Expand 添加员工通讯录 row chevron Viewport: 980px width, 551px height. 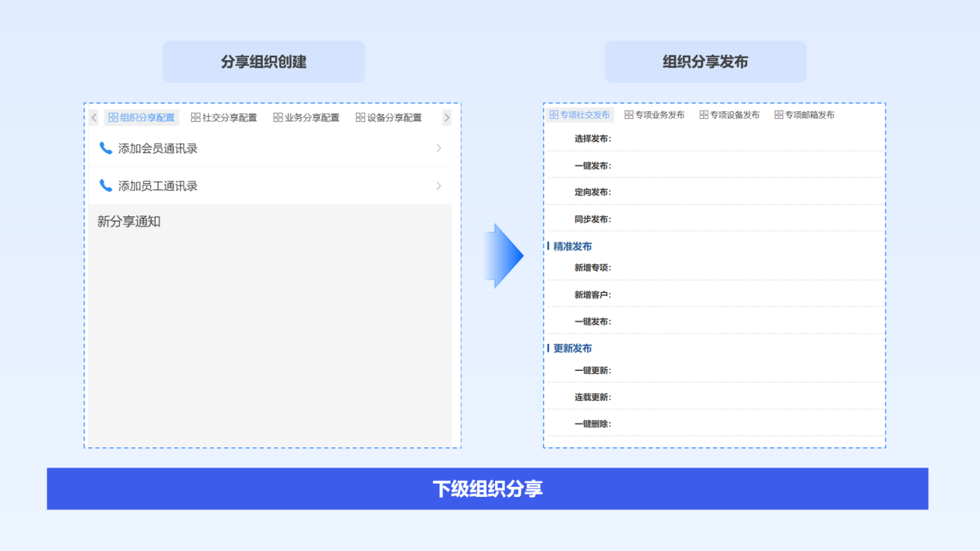click(x=439, y=185)
